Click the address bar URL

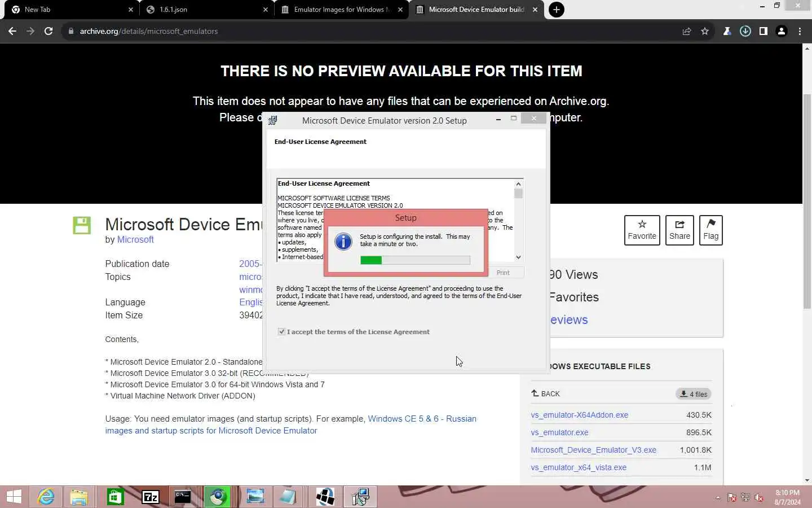click(x=149, y=31)
